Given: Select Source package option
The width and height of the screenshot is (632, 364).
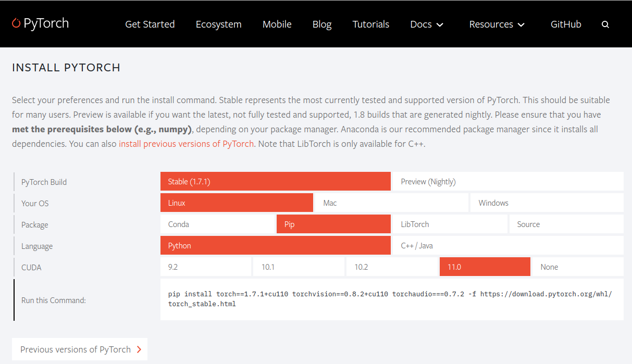Looking at the screenshot, I should click(566, 224).
